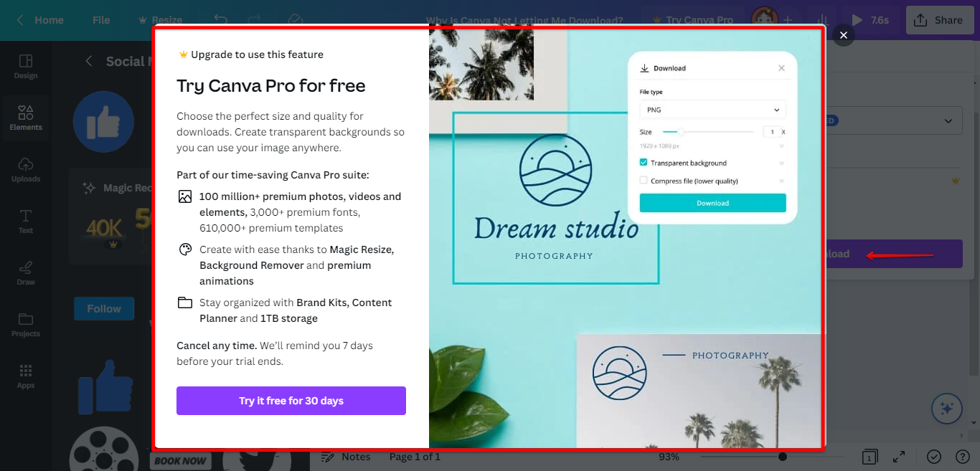The width and height of the screenshot is (980, 471).
Task: Click the Follow button
Action: coord(103,308)
